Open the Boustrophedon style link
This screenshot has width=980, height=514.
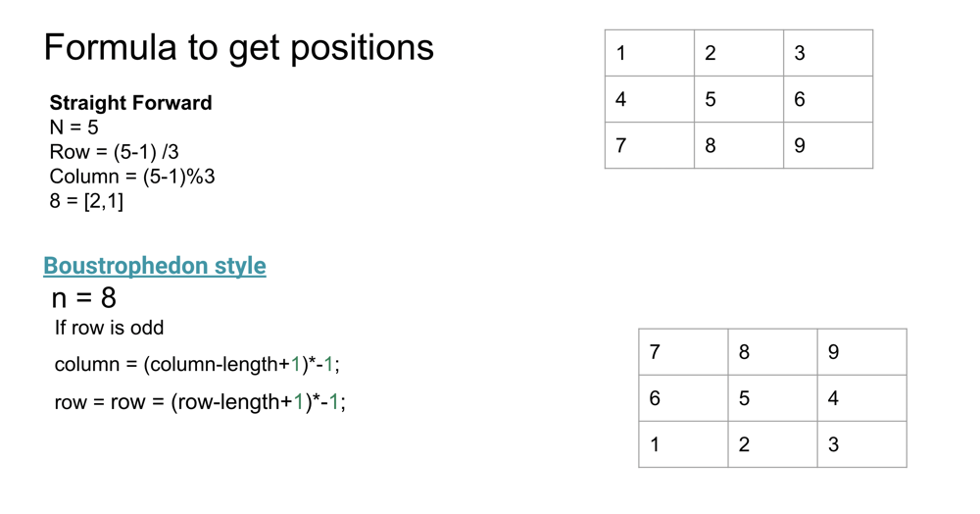[x=155, y=266]
